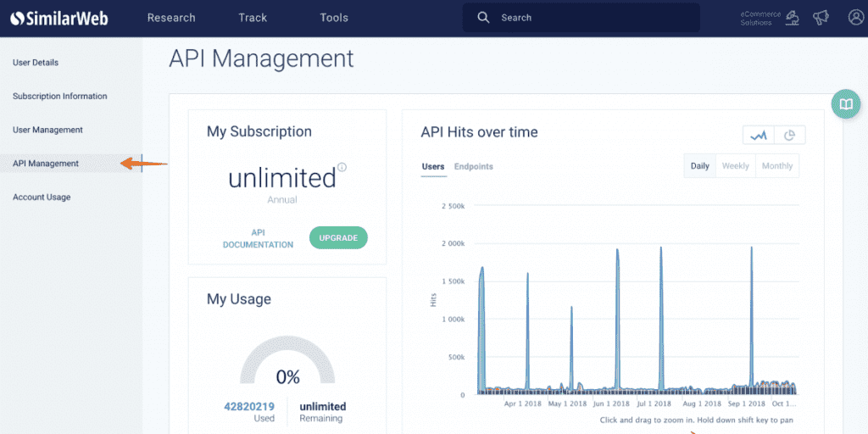Switch to line chart view
The width and height of the screenshot is (868, 434).
pyautogui.click(x=758, y=135)
